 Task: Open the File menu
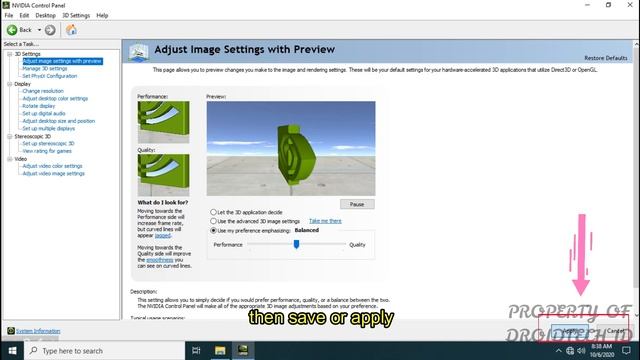click(9, 16)
